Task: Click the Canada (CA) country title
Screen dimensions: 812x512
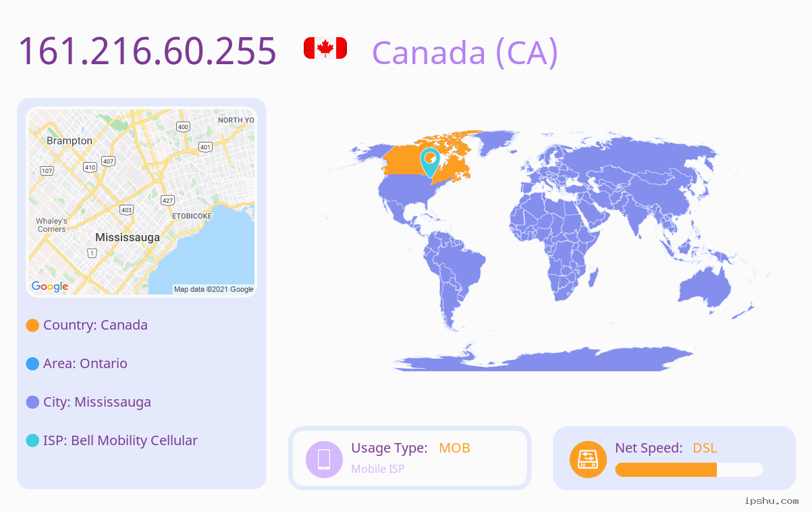Action: 465,52
